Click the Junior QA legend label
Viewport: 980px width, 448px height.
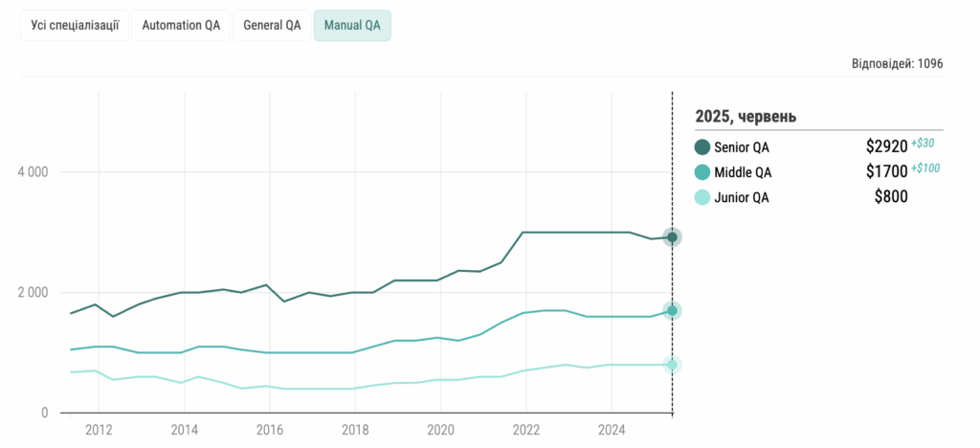[742, 198]
